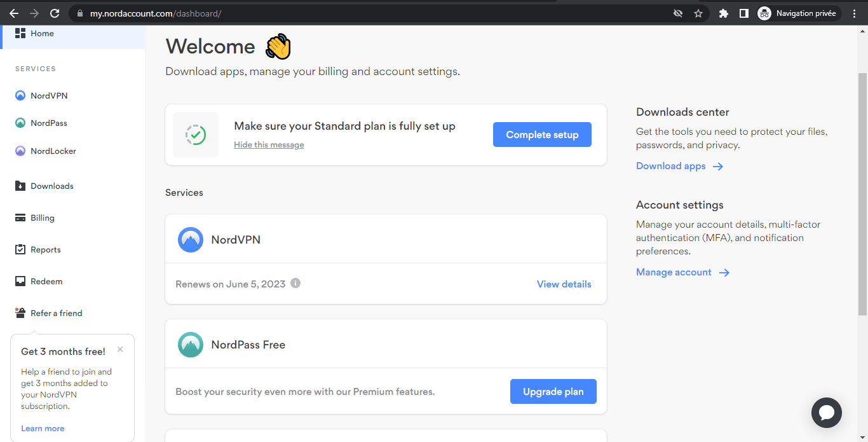Viewport: 868px width, 442px height.
Task: Go to Billing in the sidebar
Action: coord(42,218)
